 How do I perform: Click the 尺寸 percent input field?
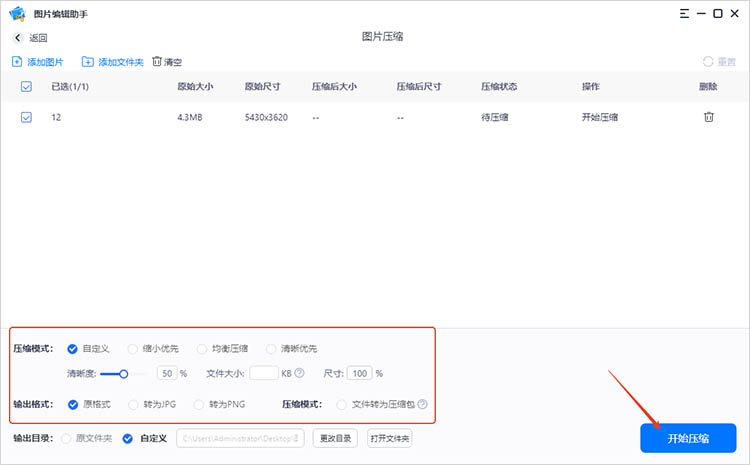pyautogui.click(x=360, y=373)
